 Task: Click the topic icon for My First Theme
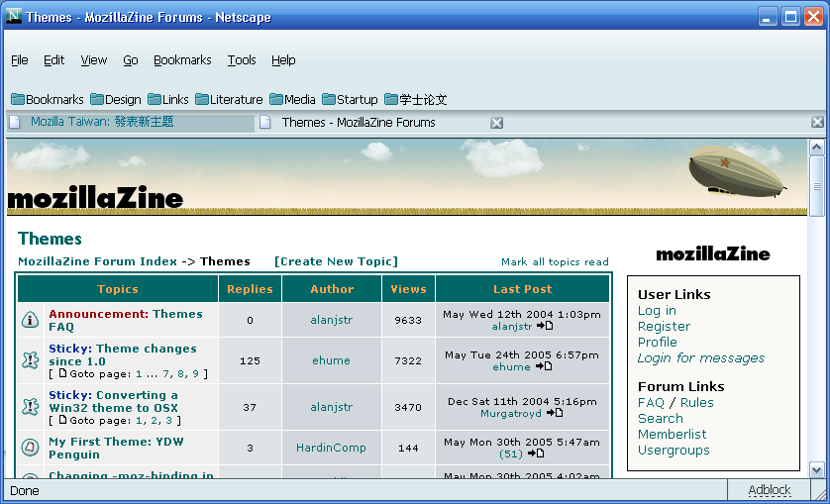(30, 448)
